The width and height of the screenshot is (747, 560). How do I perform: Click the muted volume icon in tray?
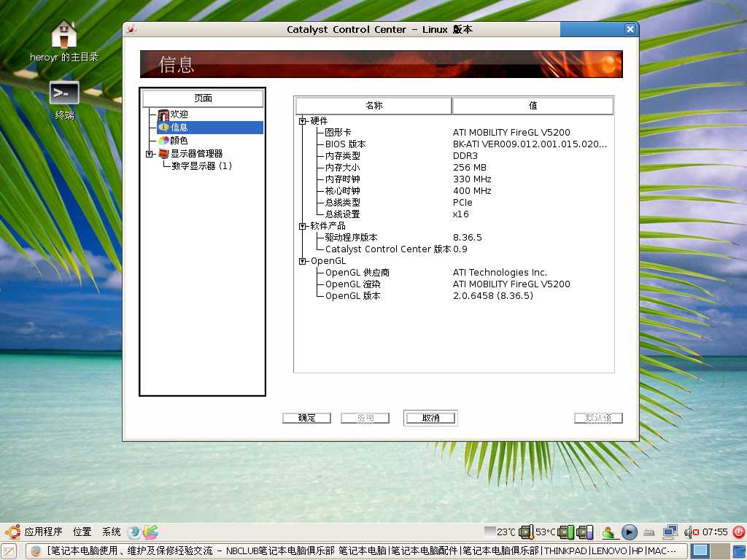pos(691,532)
